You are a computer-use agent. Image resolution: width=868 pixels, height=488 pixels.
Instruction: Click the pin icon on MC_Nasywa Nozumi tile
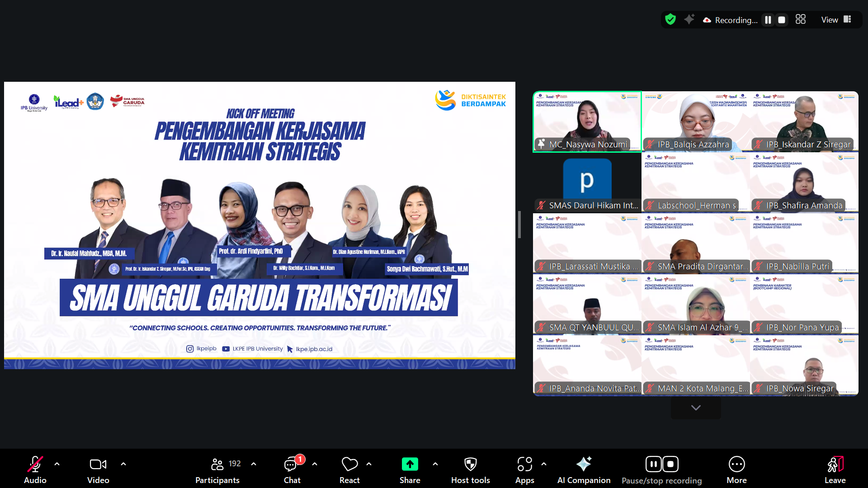tap(541, 144)
